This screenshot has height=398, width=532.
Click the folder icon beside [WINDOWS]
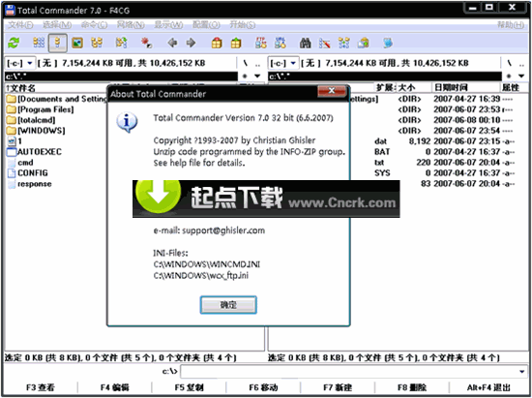pyautogui.click(x=12, y=131)
